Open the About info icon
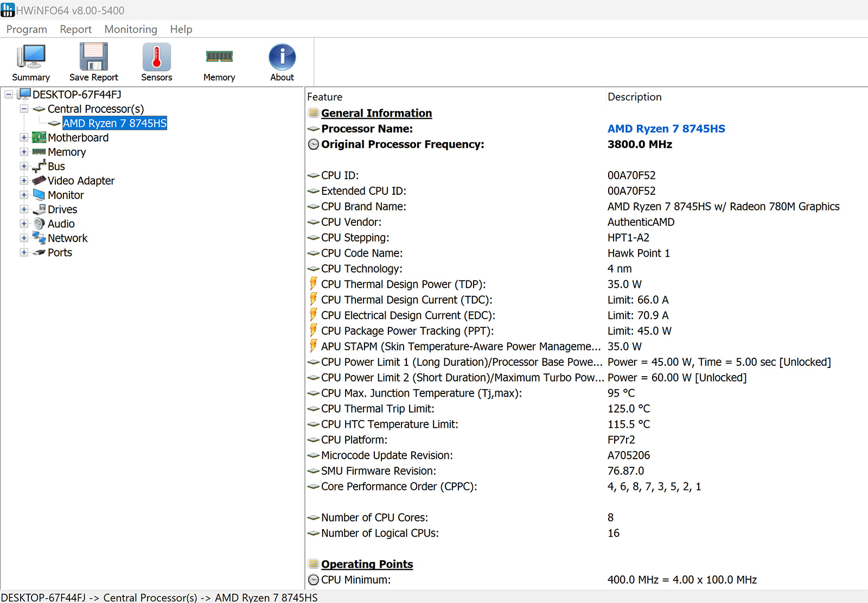868x603 pixels. [282, 56]
